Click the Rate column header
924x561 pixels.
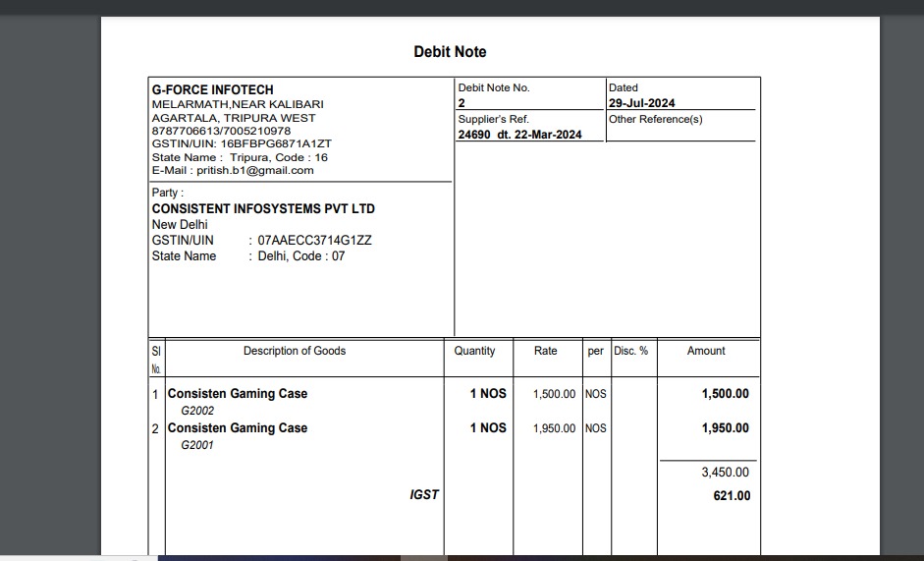545,351
